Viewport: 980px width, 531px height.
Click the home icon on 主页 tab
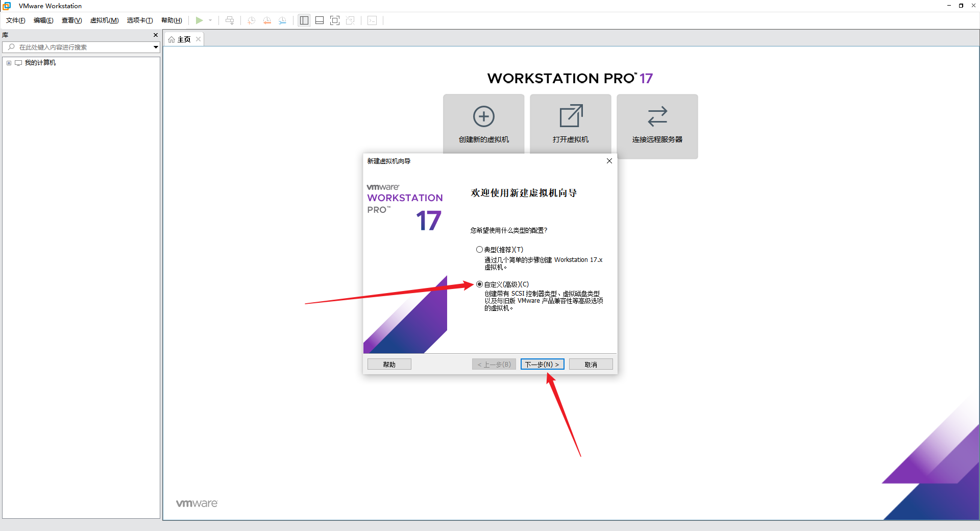(171, 39)
